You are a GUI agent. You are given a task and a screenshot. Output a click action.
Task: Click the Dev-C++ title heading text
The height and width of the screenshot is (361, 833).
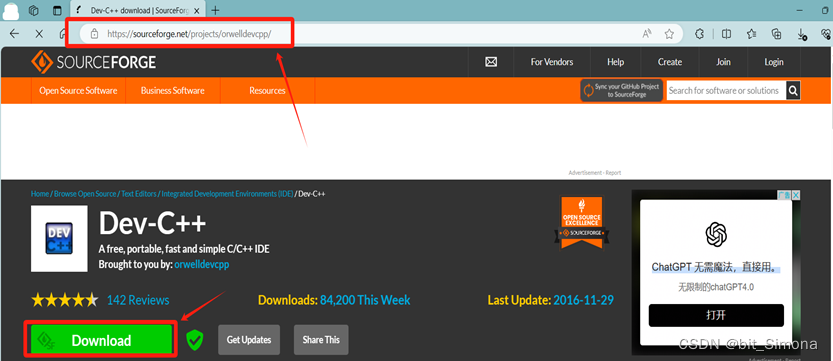[x=152, y=224]
